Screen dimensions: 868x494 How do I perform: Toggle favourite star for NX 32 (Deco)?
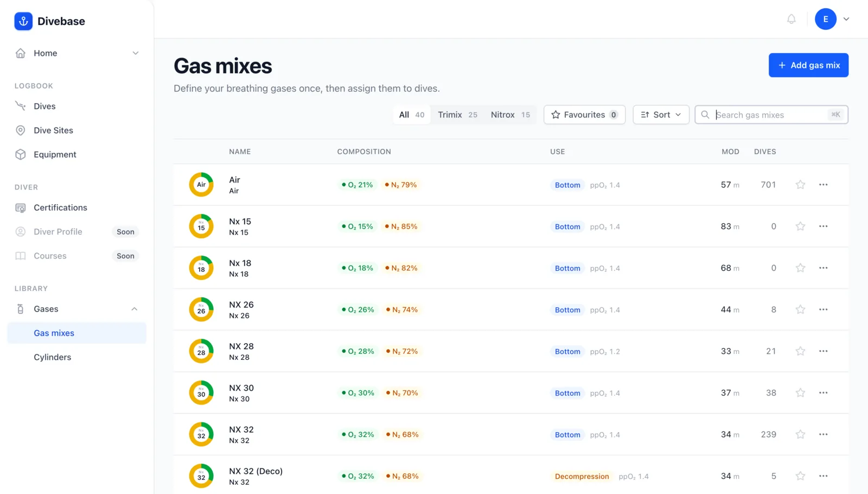[800, 476]
